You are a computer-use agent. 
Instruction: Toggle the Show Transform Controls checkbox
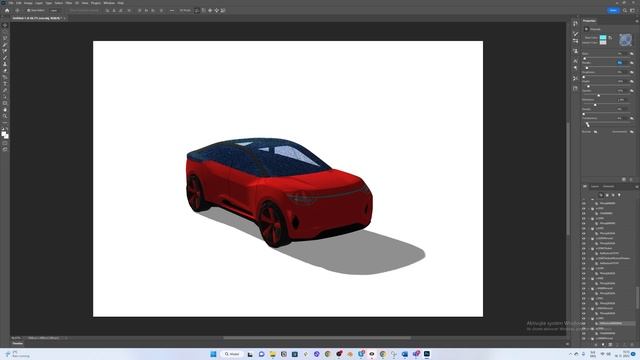tap(70, 10)
